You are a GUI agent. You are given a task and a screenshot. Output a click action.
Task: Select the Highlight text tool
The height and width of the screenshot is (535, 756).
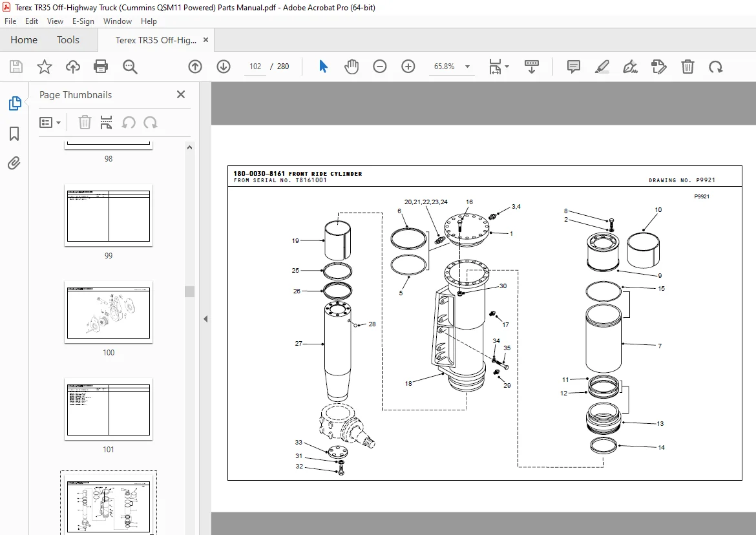(x=602, y=67)
